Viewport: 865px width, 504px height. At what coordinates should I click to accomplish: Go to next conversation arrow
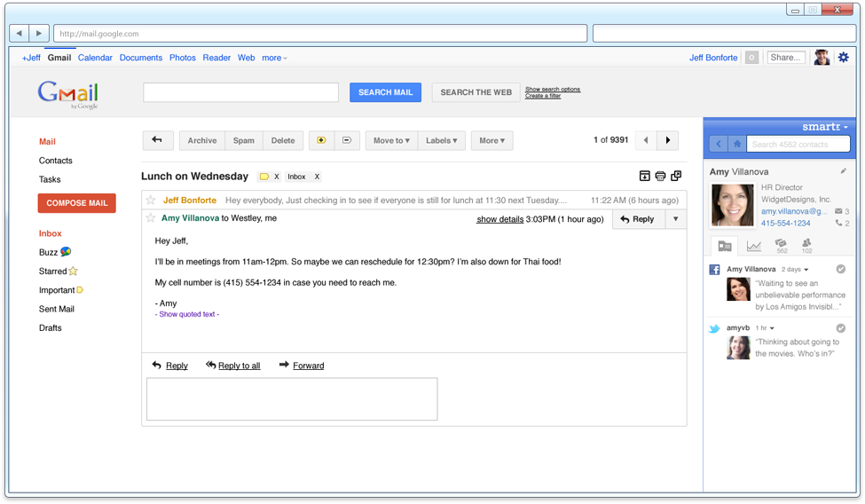pyautogui.click(x=667, y=140)
